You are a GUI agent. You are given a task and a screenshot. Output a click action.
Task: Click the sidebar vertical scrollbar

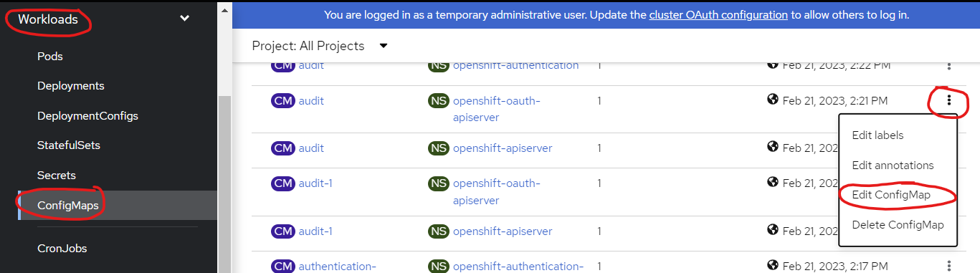pyautogui.click(x=224, y=179)
